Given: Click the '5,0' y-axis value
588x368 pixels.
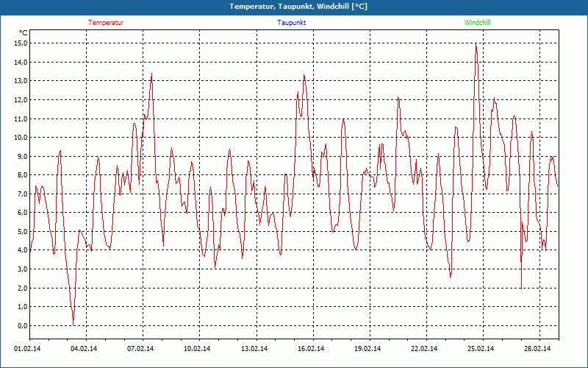Looking at the screenshot, I should click(x=23, y=231).
